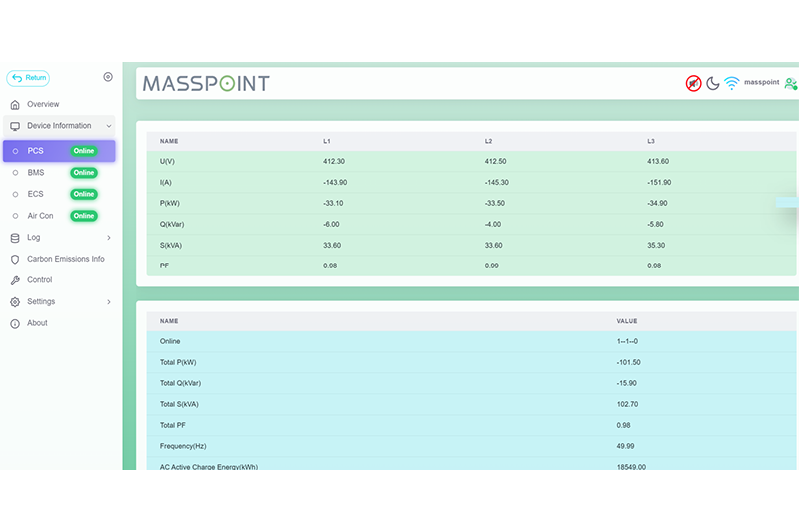Click the Wi-Fi connection status icon
The height and width of the screenshot is (532, 799).
pyautogui.click(x=732, y=83)
